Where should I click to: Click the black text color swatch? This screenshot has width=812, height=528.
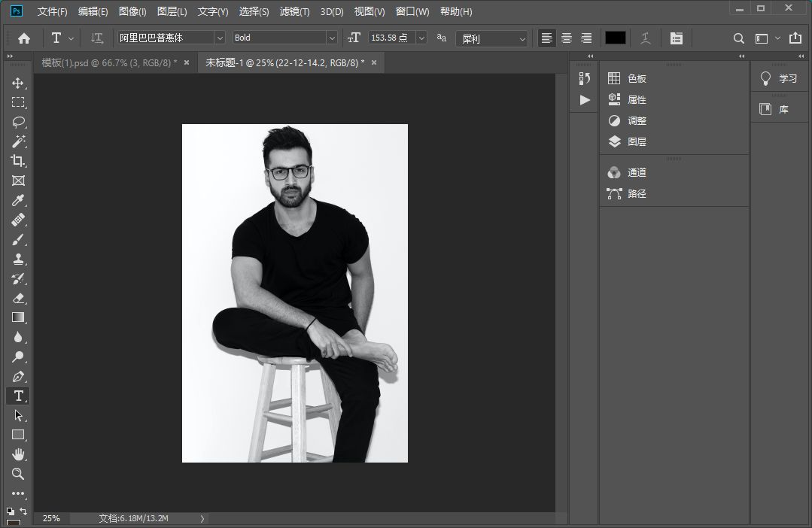616,38
